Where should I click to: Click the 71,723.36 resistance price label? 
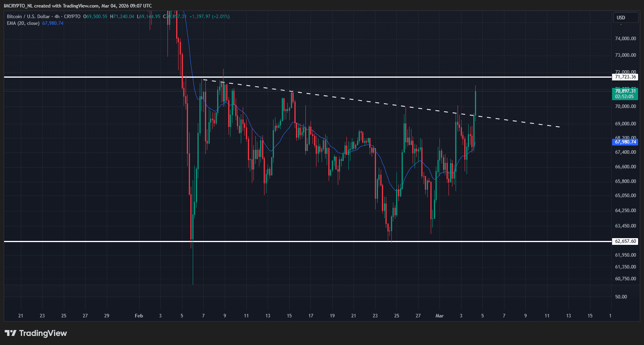(x=625, y=77)
